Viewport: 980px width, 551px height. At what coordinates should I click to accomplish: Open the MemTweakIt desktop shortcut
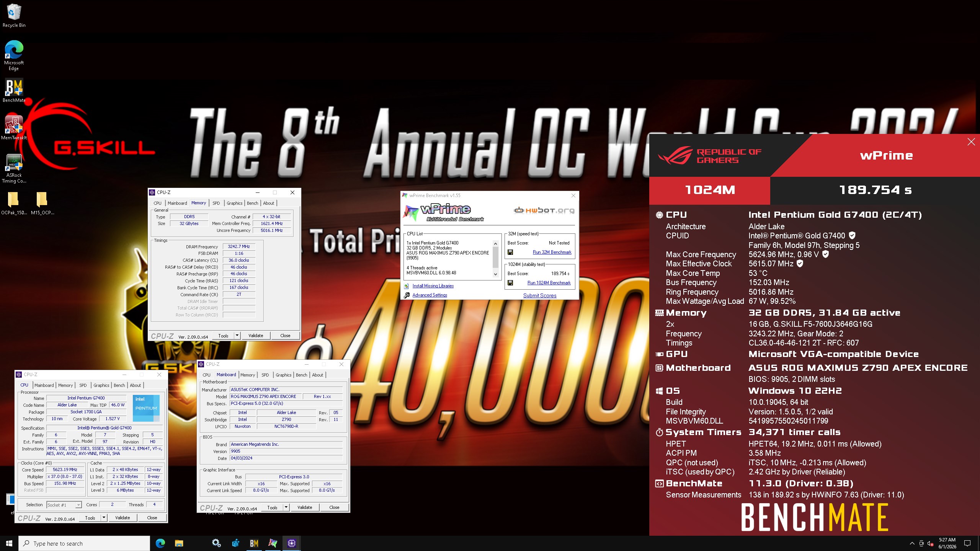coord(14,128)
